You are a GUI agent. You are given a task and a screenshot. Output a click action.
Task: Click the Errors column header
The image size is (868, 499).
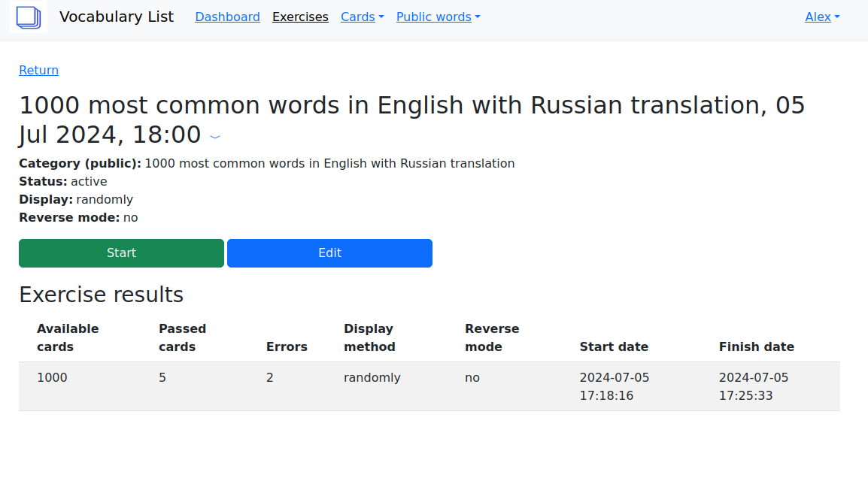pos(287,346)
